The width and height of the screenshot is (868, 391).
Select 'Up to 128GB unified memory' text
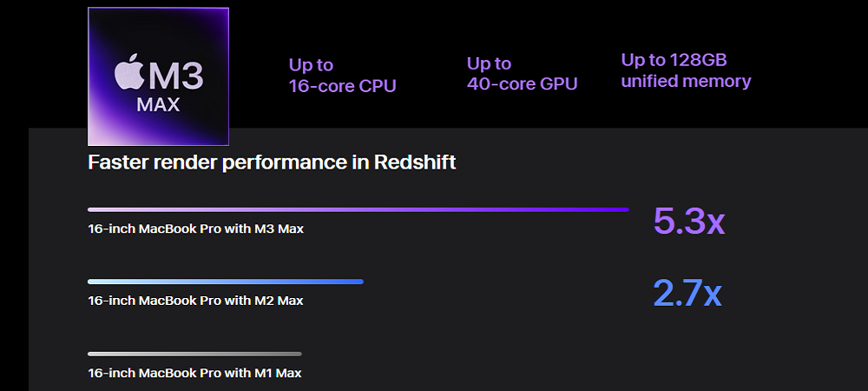[x=686, y=70]
